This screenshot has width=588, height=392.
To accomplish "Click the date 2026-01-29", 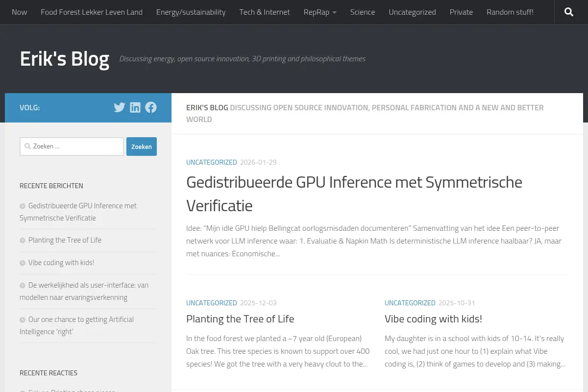I will pyautogui.click(x=258, y=162).
